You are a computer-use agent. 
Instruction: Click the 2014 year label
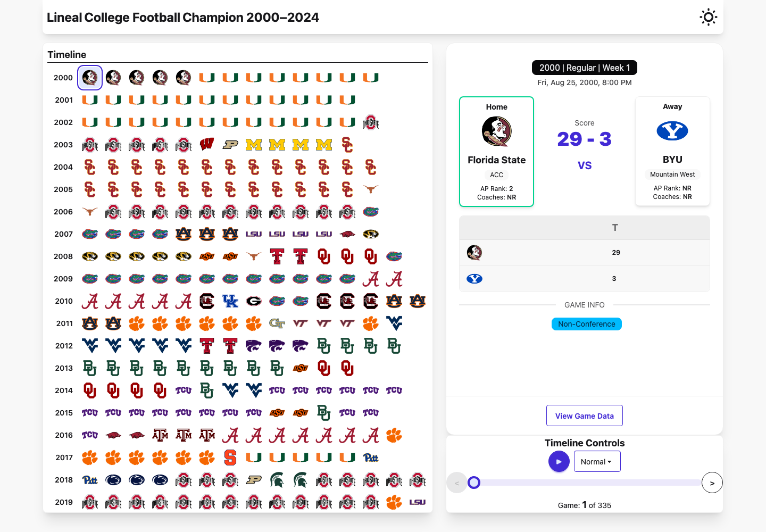pos(64,390)
